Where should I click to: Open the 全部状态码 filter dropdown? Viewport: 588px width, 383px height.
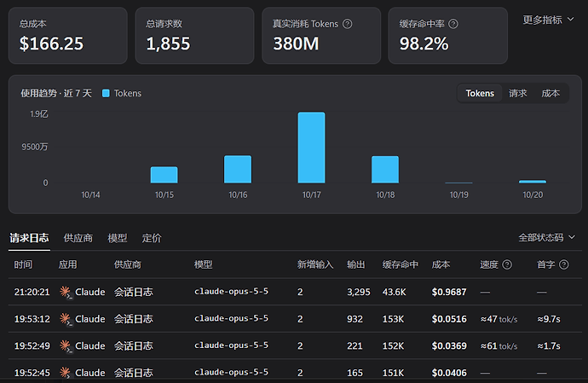click(546, 237)
